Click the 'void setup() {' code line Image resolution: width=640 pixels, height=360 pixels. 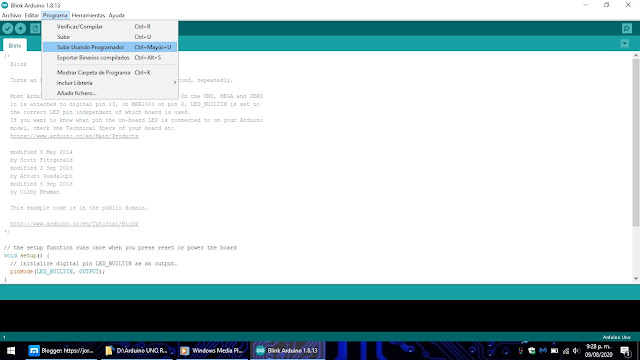tap(27, 256)
